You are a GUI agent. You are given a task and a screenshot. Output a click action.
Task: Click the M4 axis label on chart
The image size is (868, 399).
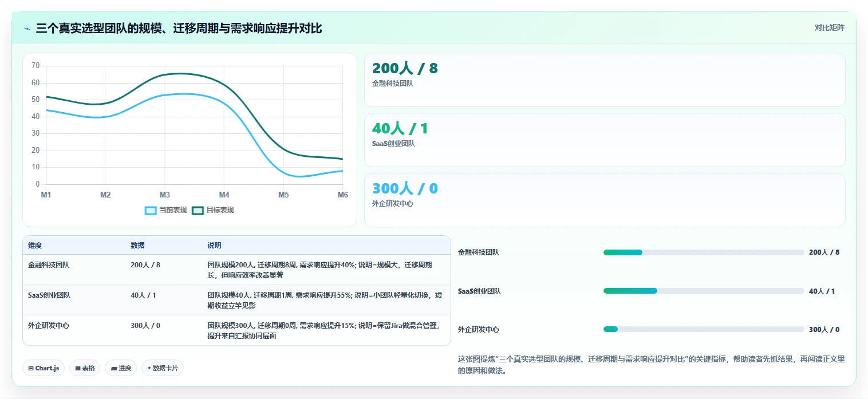pyautogui.click(x=224, y=195)
